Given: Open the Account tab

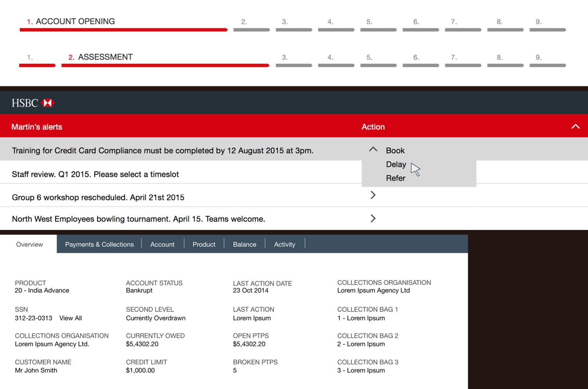Looking at the screenshot, I should [162, 244].
